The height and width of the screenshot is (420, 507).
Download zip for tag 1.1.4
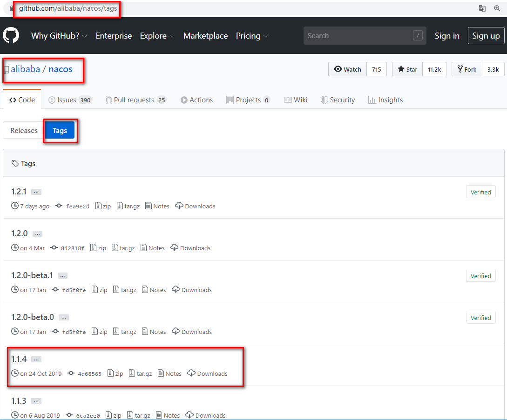click(115, 373)
